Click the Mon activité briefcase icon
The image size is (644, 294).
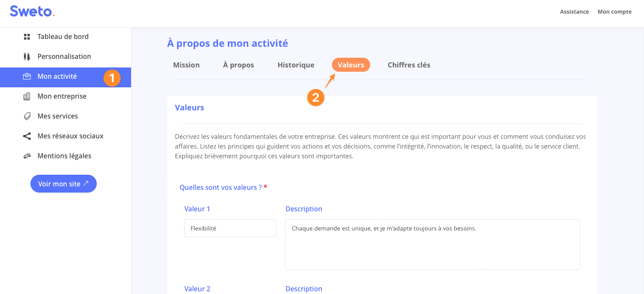pos(27,76)
